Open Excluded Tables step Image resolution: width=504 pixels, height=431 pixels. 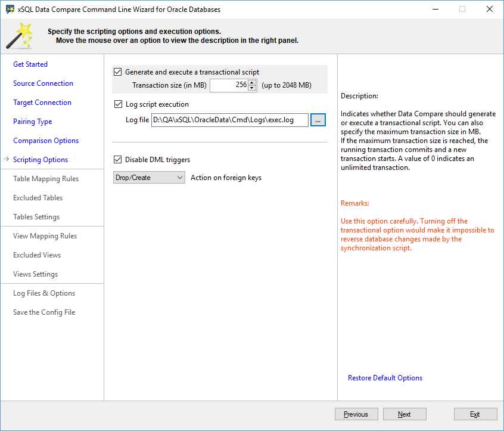click(x=38, y=198)
